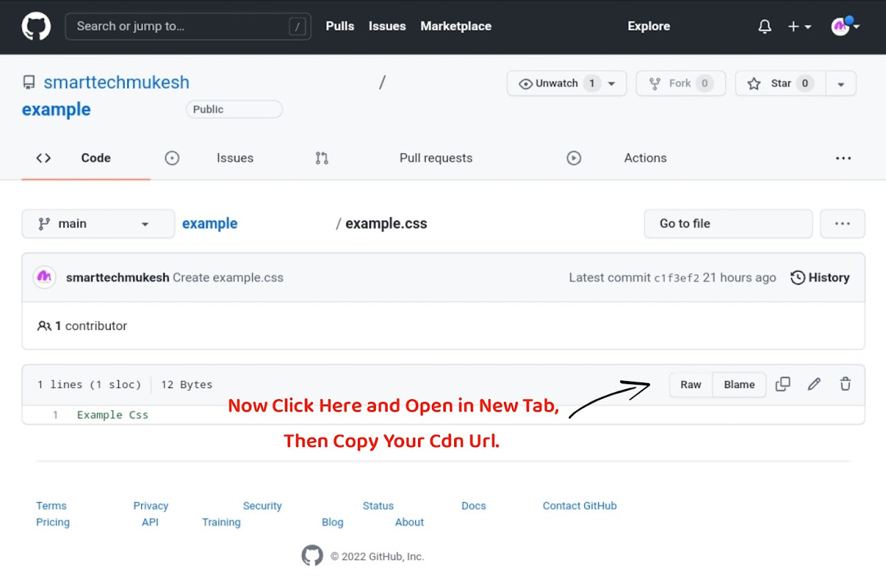Click the Example Css code line

click(x=113, y=415)
